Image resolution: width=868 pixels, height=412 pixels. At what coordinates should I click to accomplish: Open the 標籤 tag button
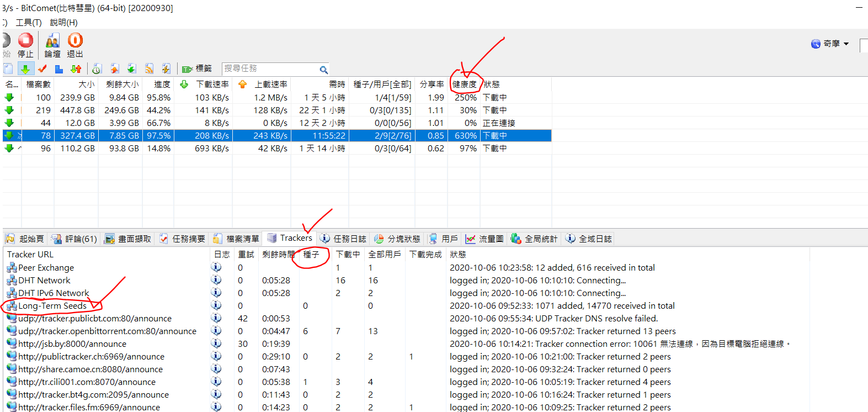tap(197, 68)
